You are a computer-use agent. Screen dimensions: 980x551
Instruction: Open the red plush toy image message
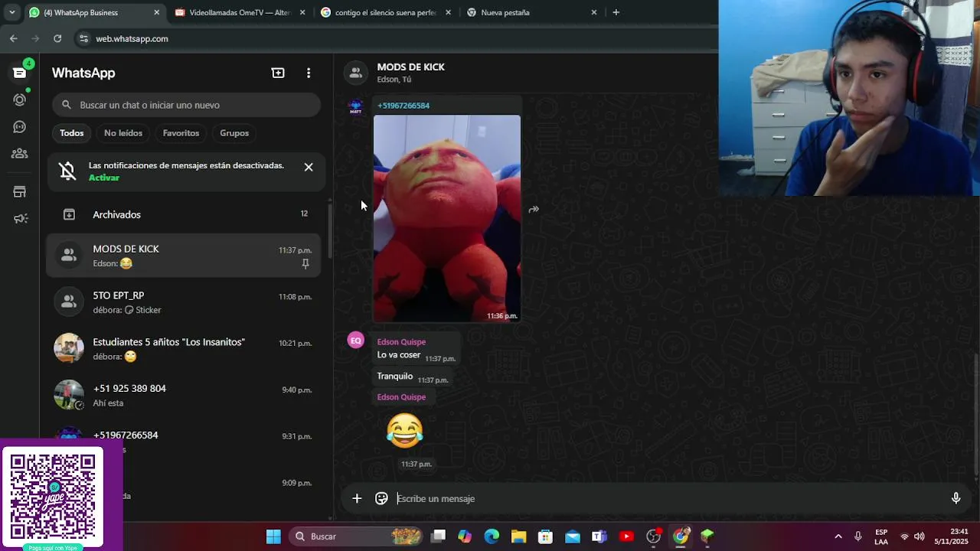[447, 218]
